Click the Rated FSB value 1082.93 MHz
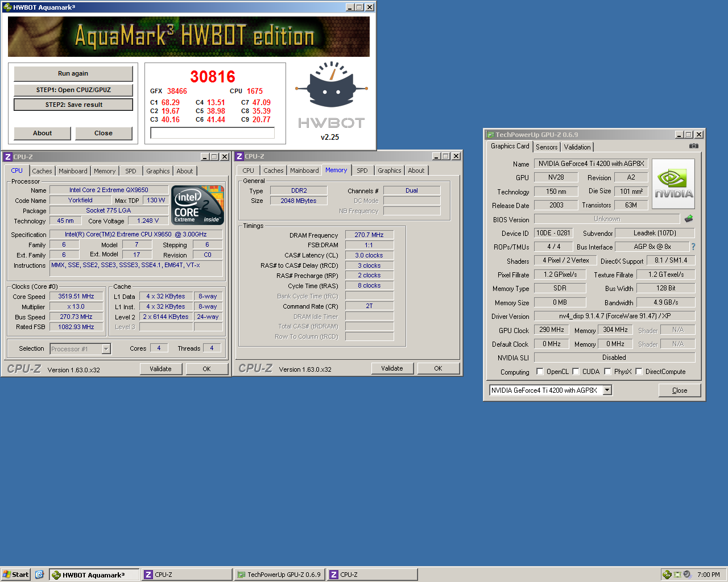This screenshot has width=728, height=582. [x=76, y=327]
